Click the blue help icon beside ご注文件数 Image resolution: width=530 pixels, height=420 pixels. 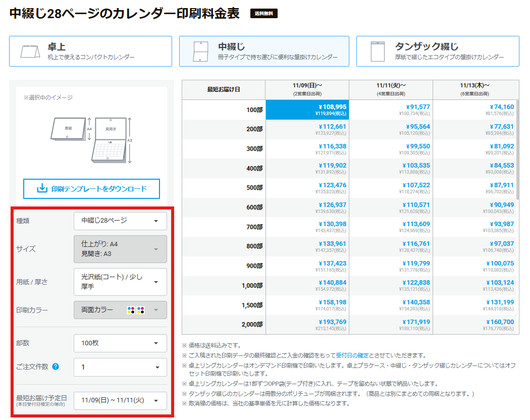coord(56,366)
